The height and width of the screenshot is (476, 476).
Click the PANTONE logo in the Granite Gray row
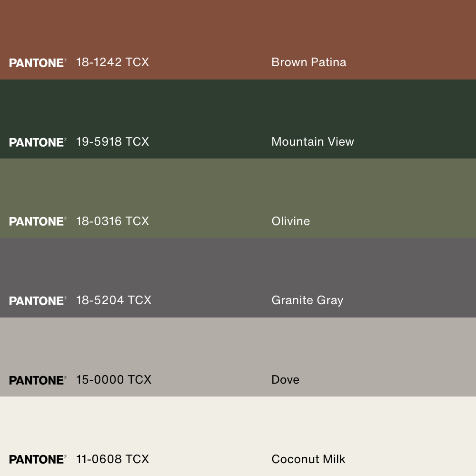38,301
